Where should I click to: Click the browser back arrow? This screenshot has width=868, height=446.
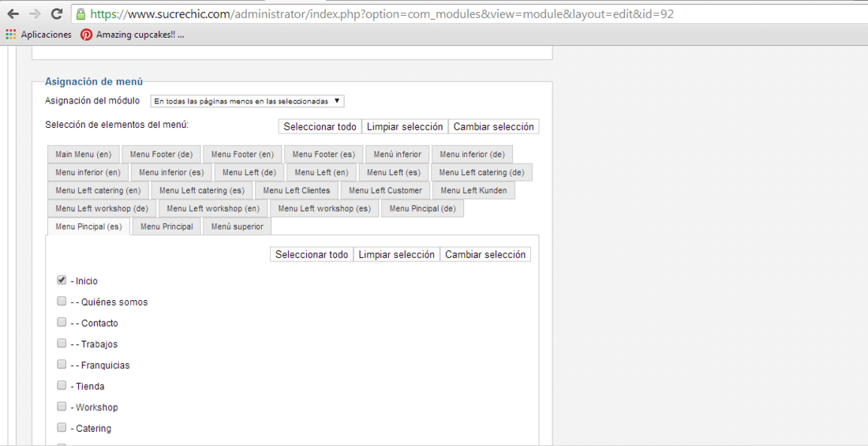[x=13, y=13]
